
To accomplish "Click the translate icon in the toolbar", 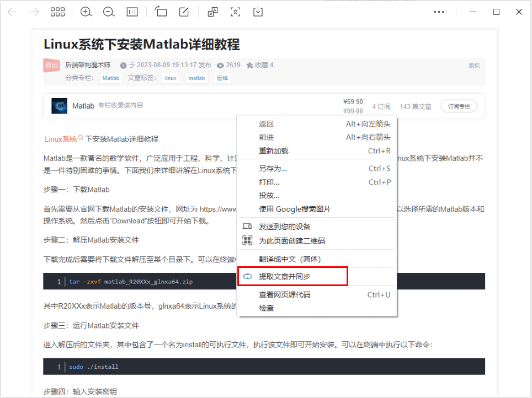I will [x=212, y=12].
